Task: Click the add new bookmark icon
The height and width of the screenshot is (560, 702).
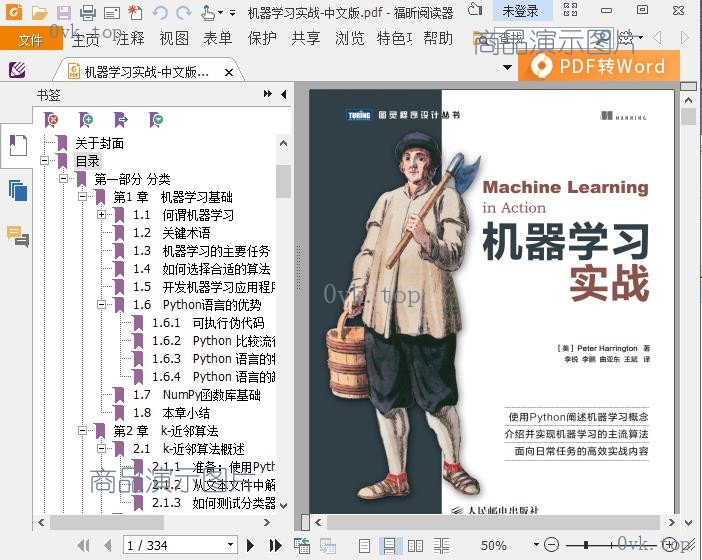Action: [x=86, y=120]
